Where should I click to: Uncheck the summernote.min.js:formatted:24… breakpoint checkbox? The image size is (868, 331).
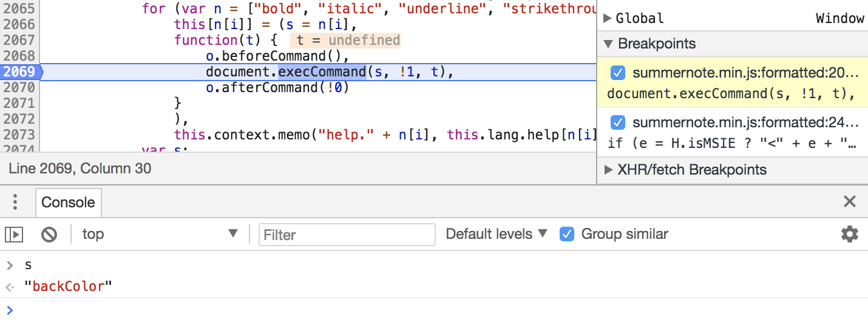(x=617, y=122)
